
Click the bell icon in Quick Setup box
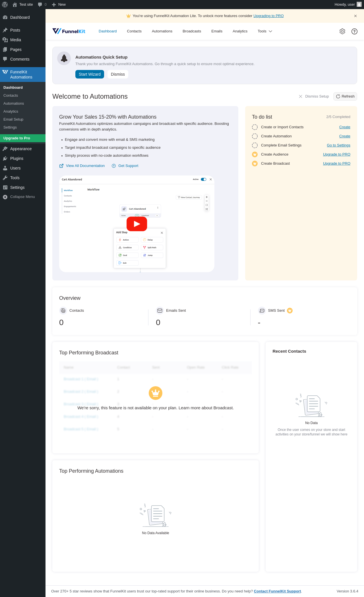(x=64, y=58)
